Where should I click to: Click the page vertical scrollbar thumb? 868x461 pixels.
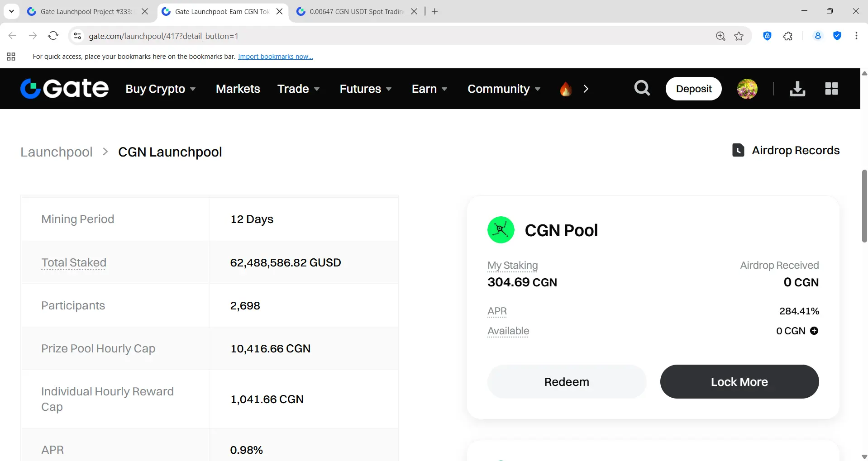tap(864, 206)
